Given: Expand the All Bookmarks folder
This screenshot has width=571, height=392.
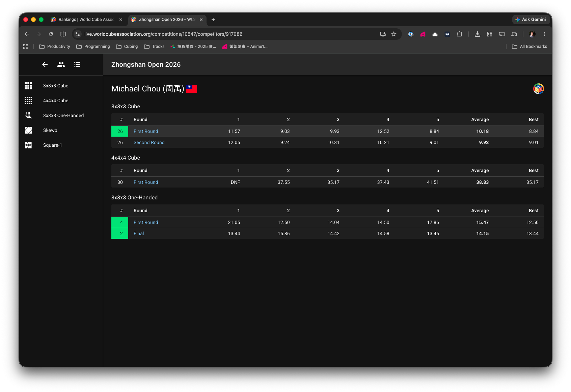Looking at the screenshot, I should tap(529, 47).
